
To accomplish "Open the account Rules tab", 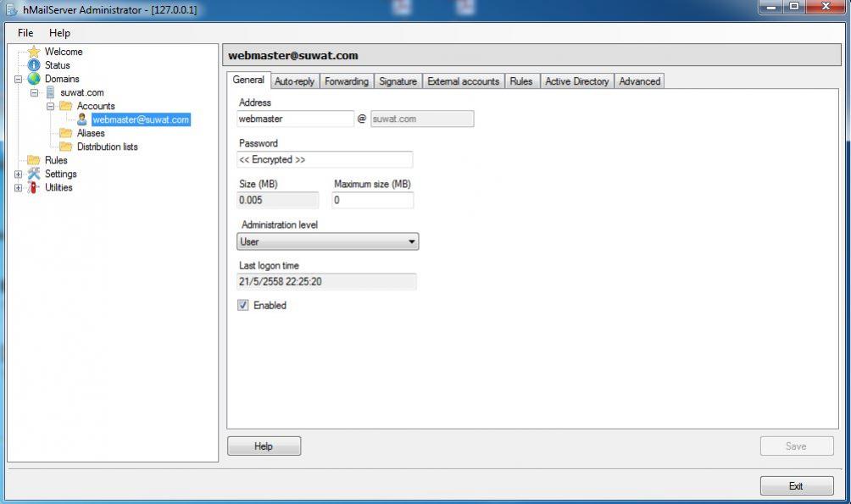I will pyautogui.click(x=521, y=81).
